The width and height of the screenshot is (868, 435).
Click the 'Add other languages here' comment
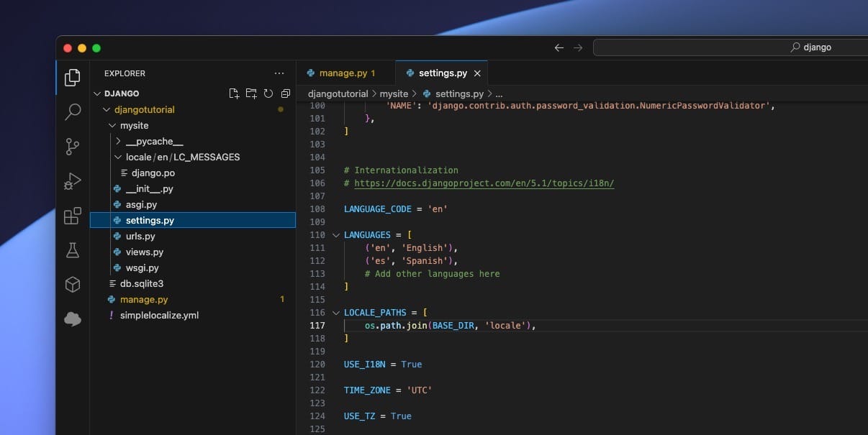coord(432,274)
